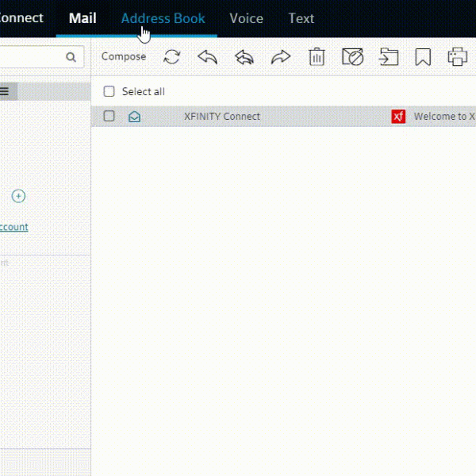Check the XFINITY Connect message checkbox

(x=109, y=116)
